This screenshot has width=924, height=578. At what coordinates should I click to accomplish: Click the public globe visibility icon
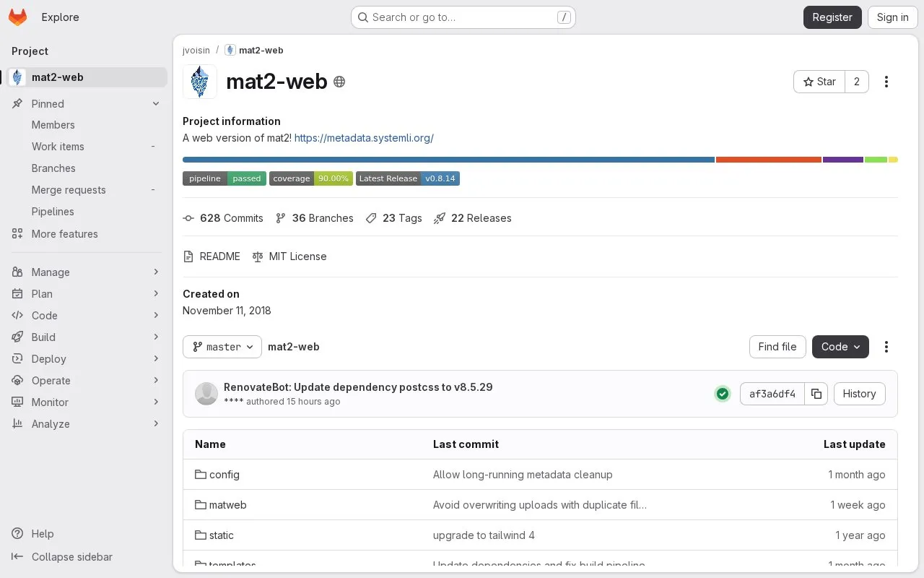(x=339, y=82)
